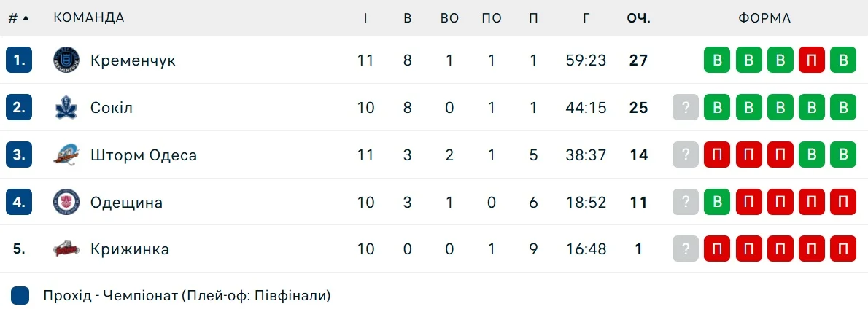Click the Одещина team logo

66,203
